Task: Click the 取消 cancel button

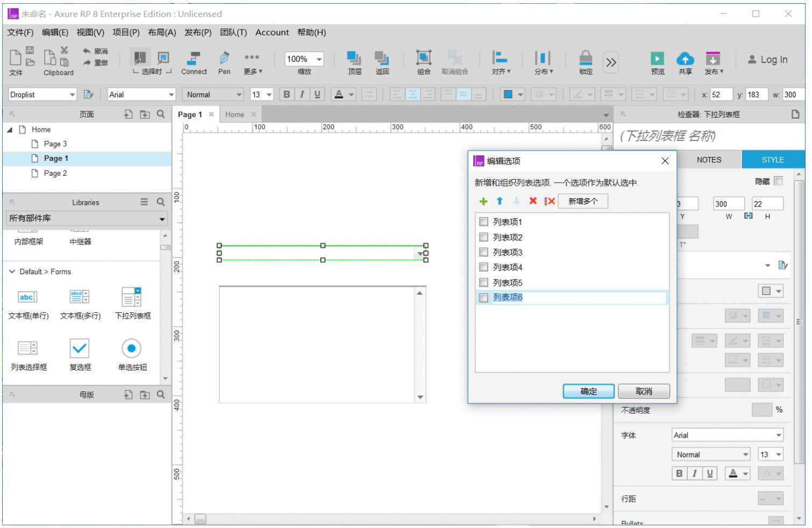Action: point(644,391)
